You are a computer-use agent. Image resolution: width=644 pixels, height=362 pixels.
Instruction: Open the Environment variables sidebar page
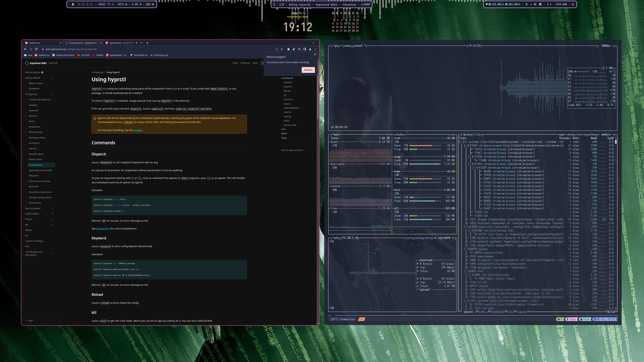pyautogui.click(x=39, y=181)
